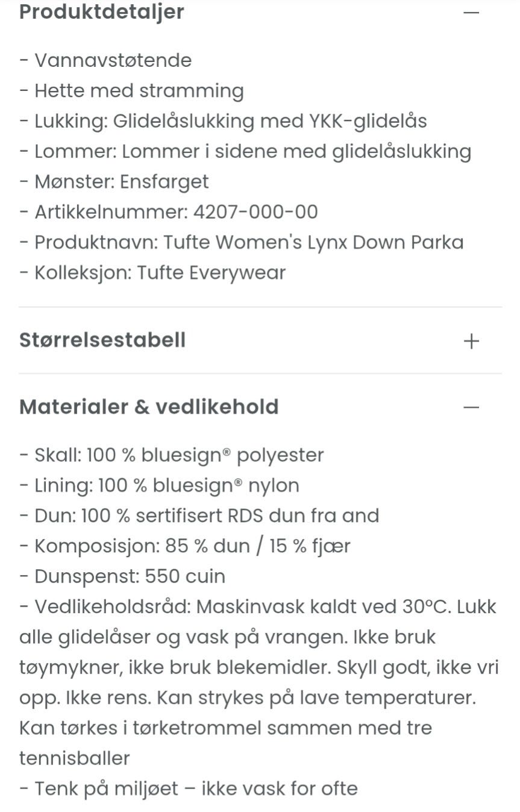Click the Dunspenst: 550 cuin line
520x812 pixels.
(122, 576)
